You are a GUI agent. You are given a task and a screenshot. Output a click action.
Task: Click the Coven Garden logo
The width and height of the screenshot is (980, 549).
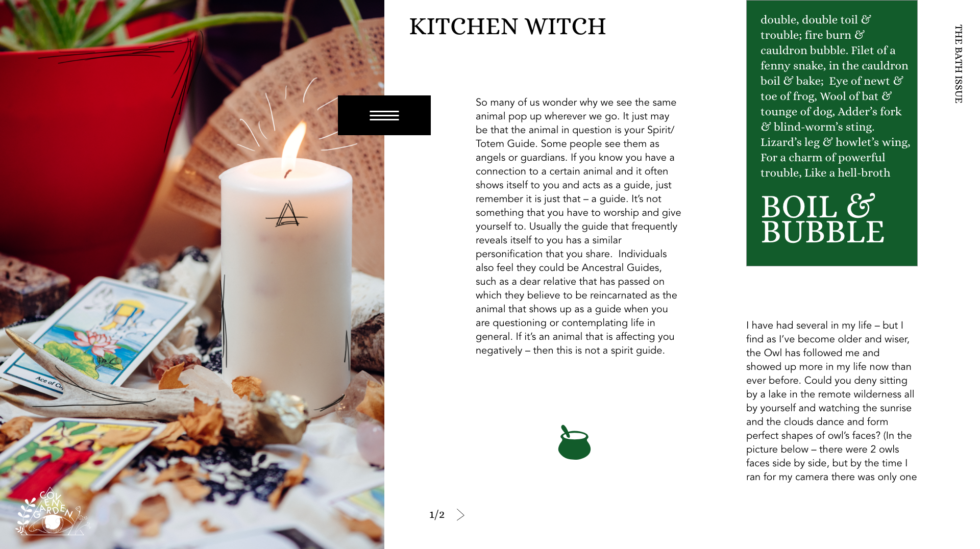[x=51, y=512]
